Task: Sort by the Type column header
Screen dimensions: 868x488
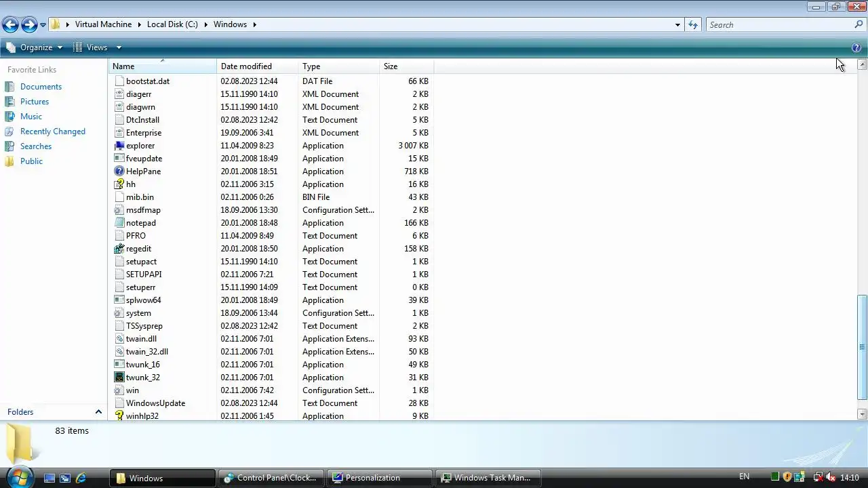Action: click(x=339, y=66)
